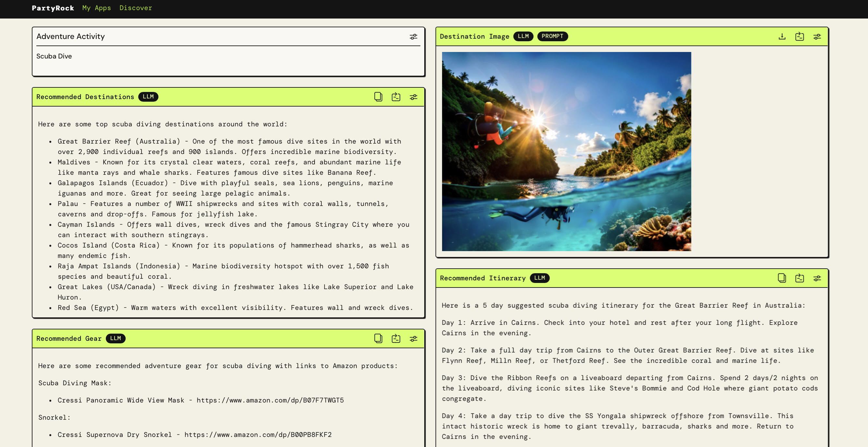Open Adventure Activity widget settings icon

413,37
